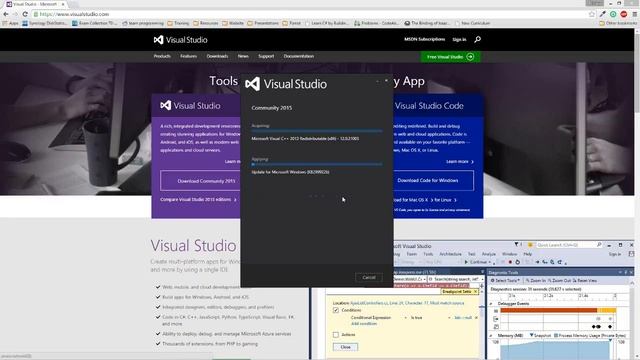The image size is (640, 360).
Task: Click the browser forward arrow
Action: click(x=15, y=14)
